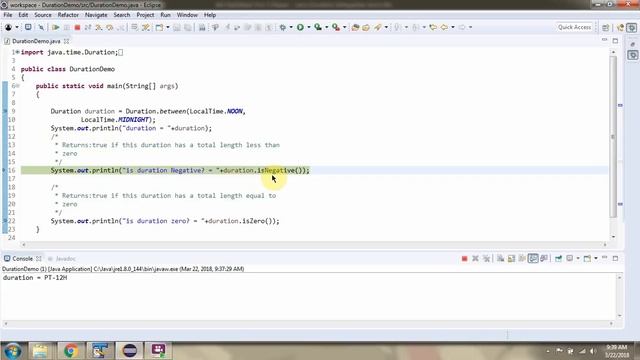This screenshot has width=640, height=360.
Task: Click the Resume debug toolbar icon
Action: tap(56, 27)
